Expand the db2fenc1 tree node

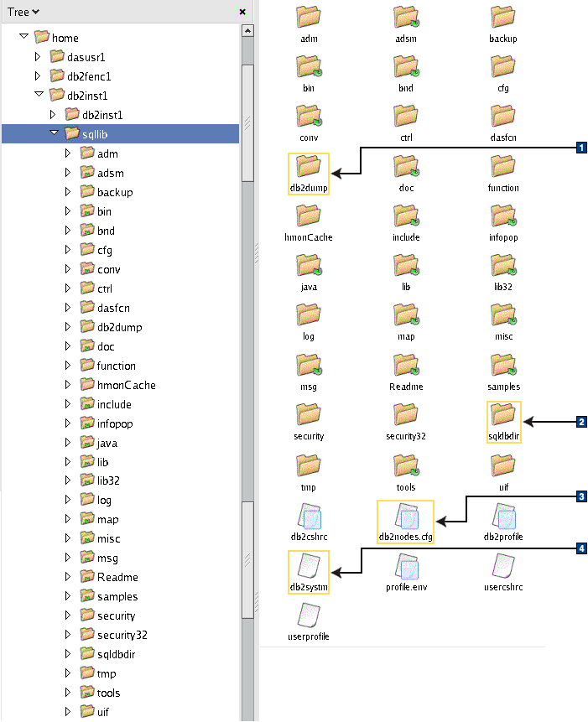pyautogui.click(x=38, y=75)
